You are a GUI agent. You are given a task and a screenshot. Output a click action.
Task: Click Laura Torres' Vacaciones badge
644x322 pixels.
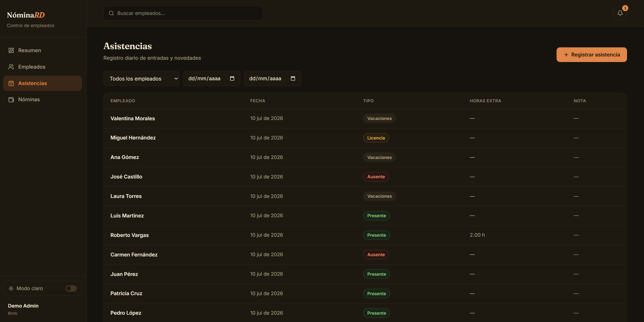coord(379,196)
